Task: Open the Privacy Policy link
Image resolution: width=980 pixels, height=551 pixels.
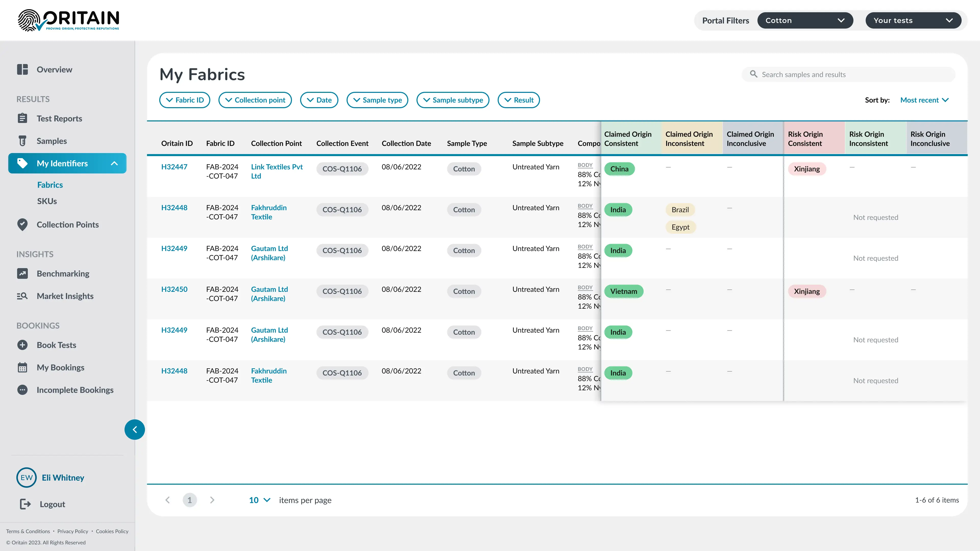Action: coord(73,531)
